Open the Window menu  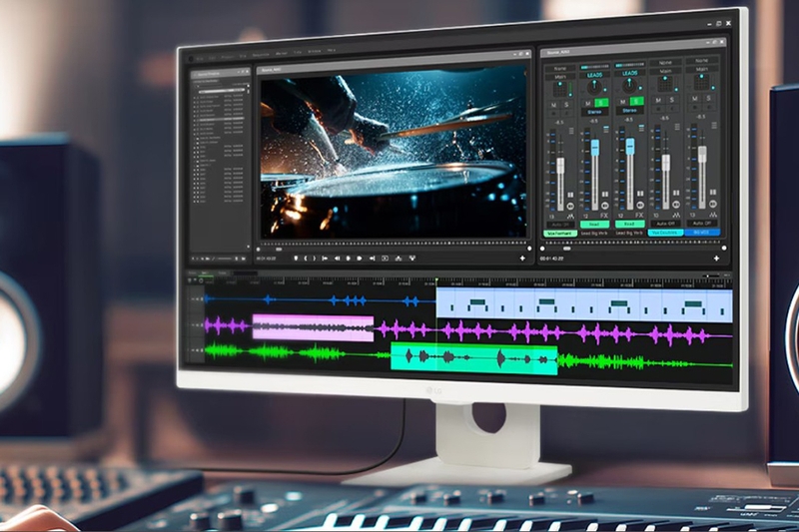coord(314,52)
